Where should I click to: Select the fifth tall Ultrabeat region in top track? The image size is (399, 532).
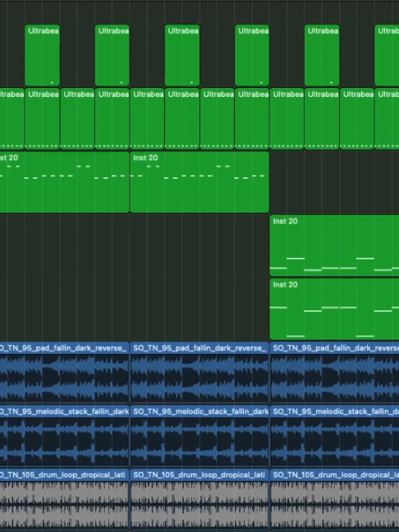[322, 55]
